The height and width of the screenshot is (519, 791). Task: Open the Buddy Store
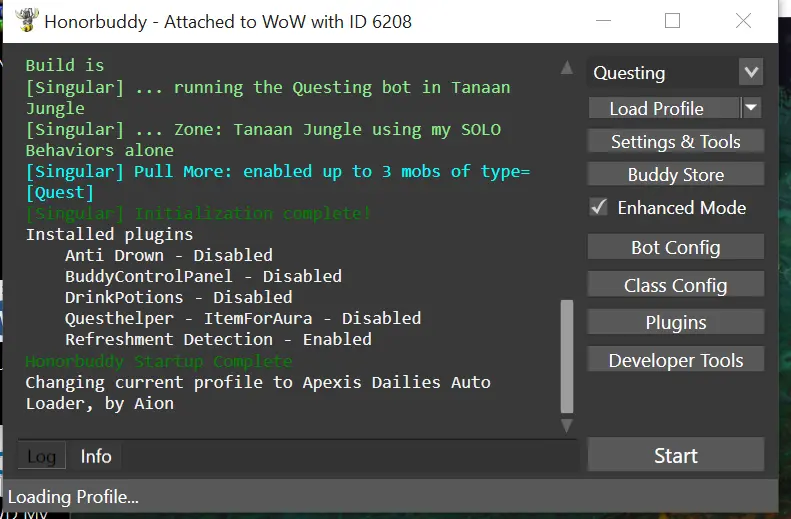tap(675, 175)
